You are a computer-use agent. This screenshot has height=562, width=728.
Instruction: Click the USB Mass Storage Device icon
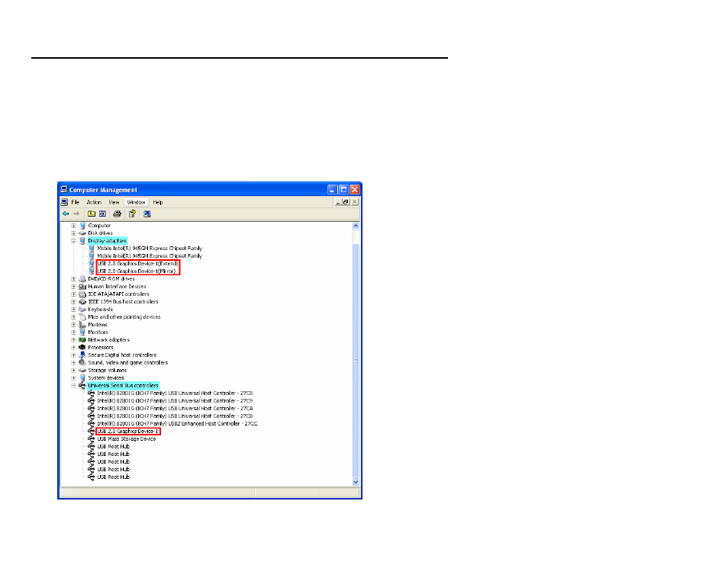92,438
